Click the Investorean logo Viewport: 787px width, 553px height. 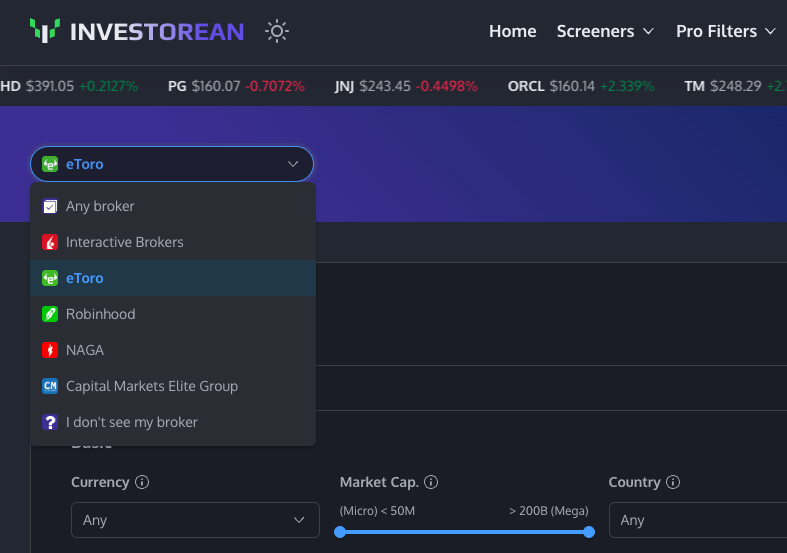click(x=137, y=31)
